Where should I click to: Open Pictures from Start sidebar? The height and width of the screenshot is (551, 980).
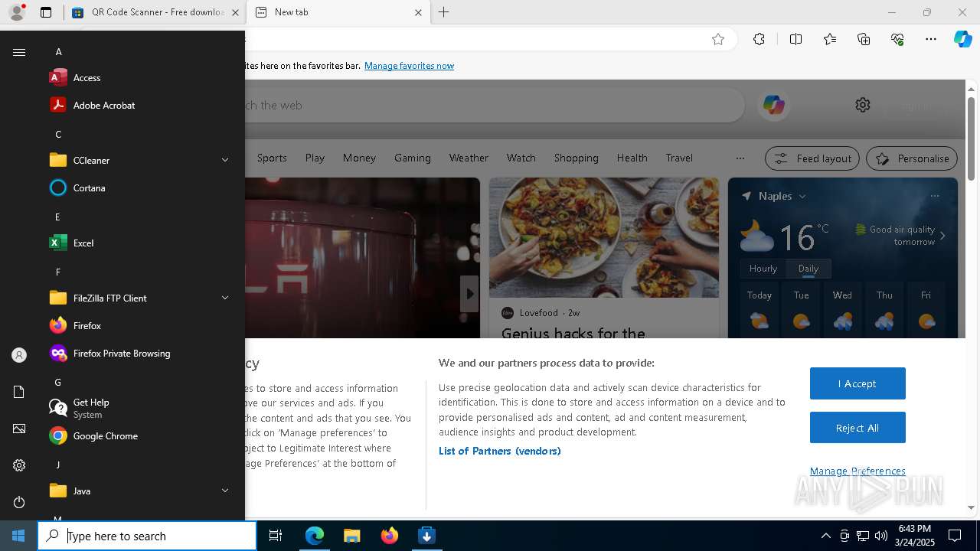click(x=19, y=429)
